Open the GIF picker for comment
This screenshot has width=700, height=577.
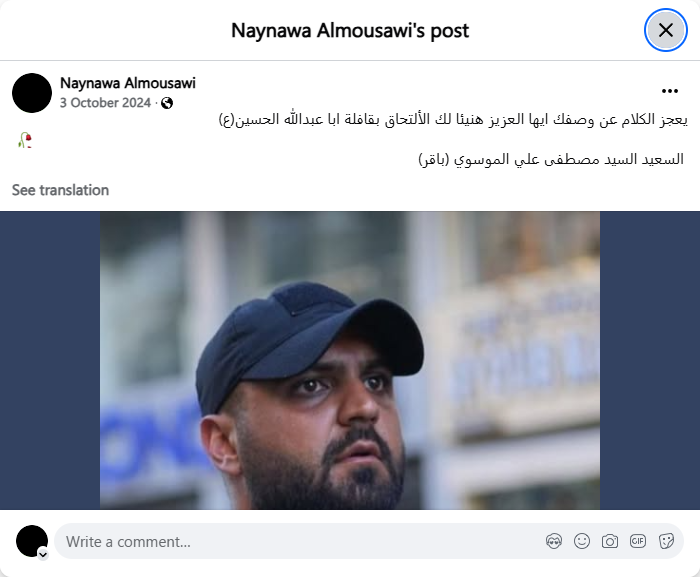pos(638,541)
